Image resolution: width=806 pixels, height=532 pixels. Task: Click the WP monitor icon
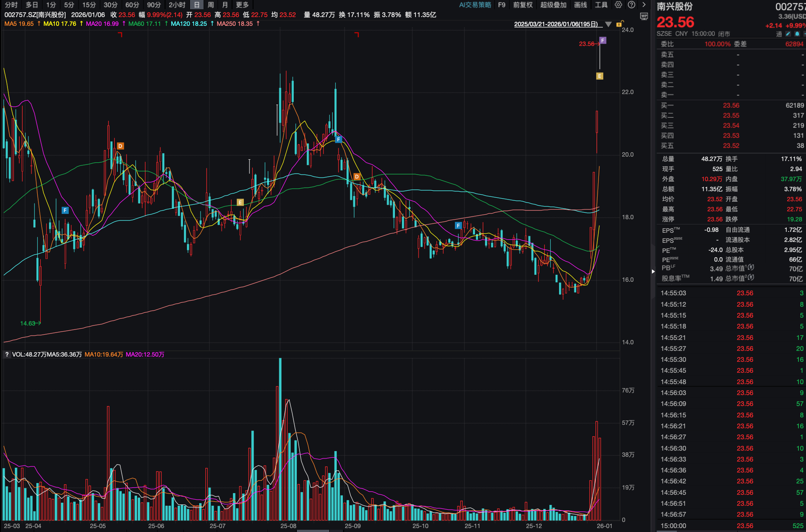[644, 16]
